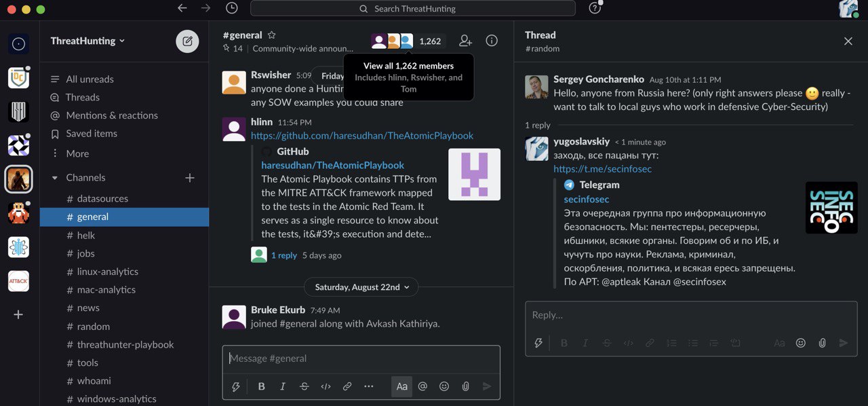Open the t.me/secinfosec link
The image size is (868, 406).
[x=602, y=169]
